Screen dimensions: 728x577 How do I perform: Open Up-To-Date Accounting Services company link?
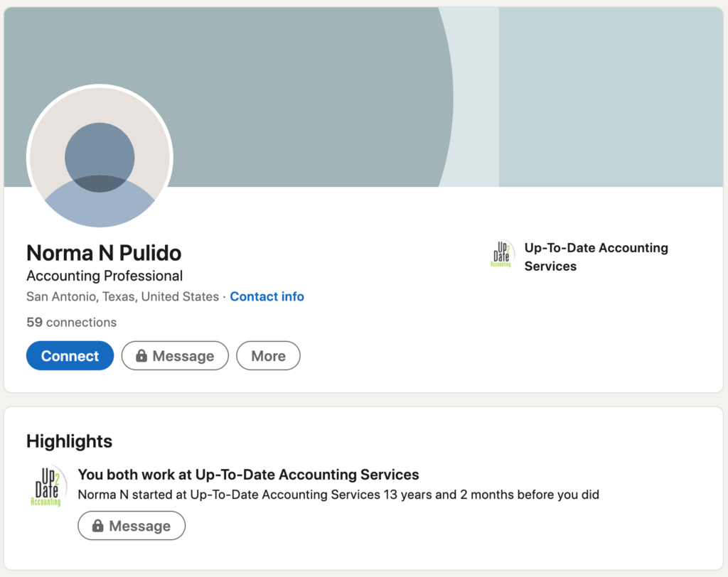596,257
